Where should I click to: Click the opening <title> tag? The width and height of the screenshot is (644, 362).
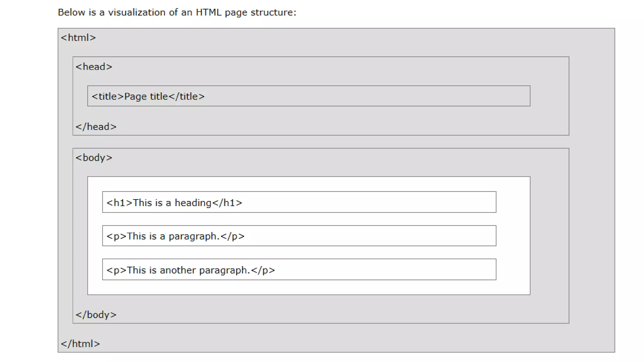click(108, 96)
